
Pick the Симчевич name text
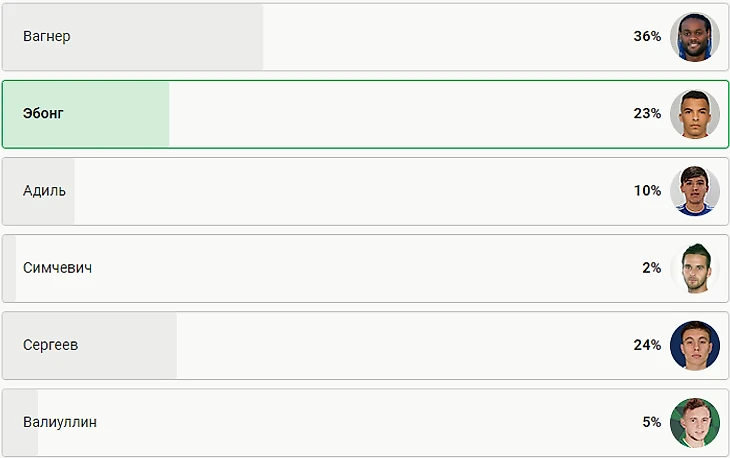tap(58, 268)
